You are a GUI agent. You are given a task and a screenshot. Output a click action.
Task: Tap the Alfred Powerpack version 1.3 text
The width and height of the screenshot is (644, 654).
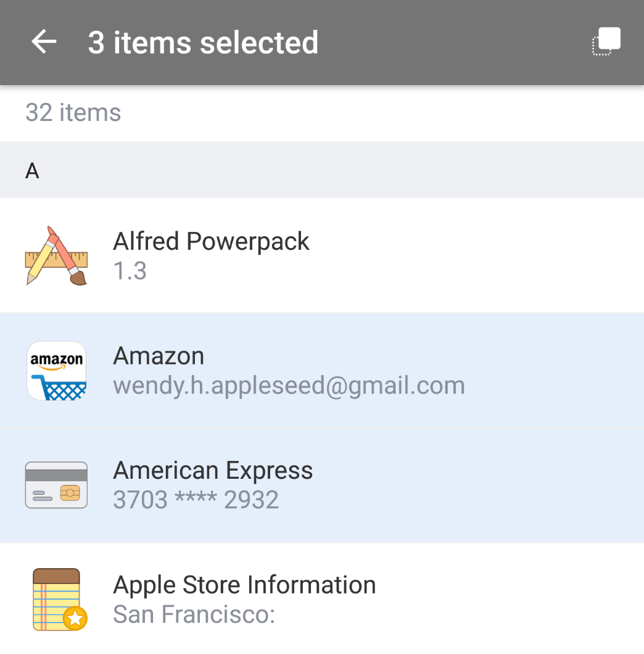coord(130,271)
